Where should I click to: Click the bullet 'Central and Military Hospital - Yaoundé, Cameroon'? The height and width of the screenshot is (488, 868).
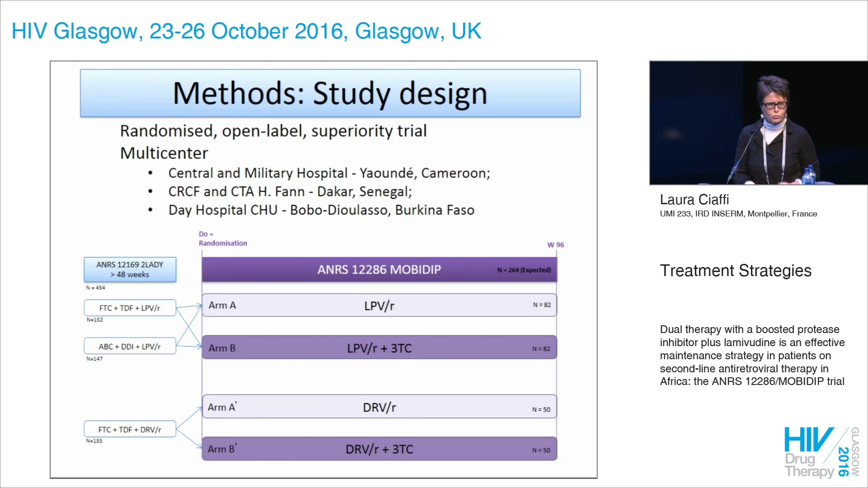[329, 173]
